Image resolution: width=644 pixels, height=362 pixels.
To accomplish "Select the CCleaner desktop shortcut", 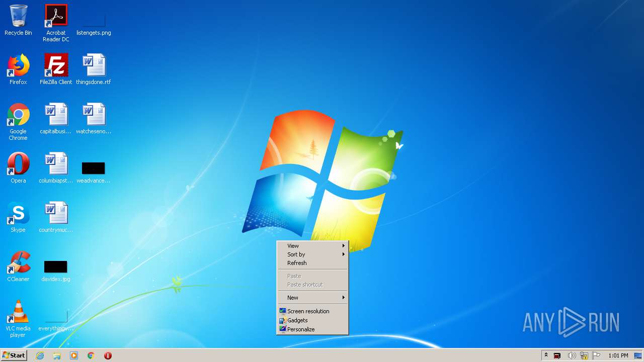I will (18, 266).
